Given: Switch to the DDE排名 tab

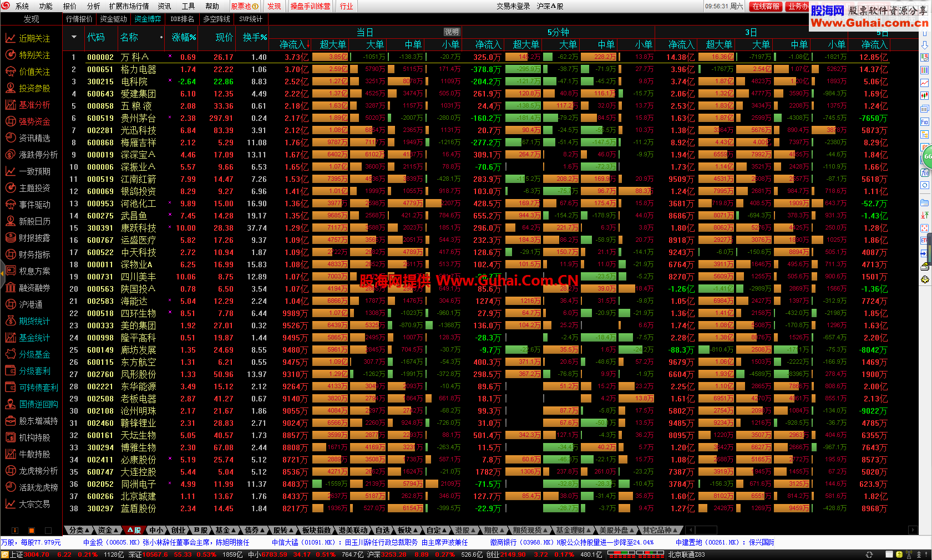Looking at the screenshot, I should pyautogui.click(x=182, y=19).
